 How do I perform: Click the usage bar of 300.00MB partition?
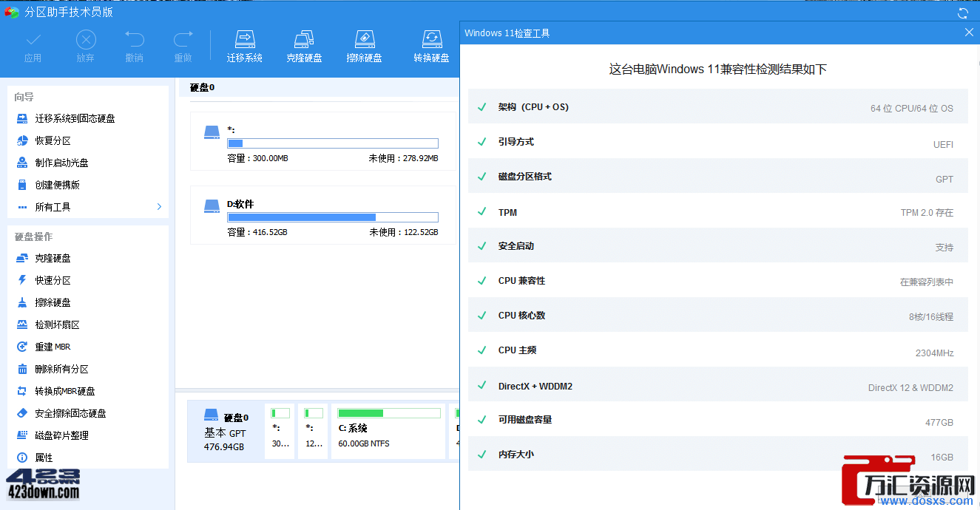[333, 143]
